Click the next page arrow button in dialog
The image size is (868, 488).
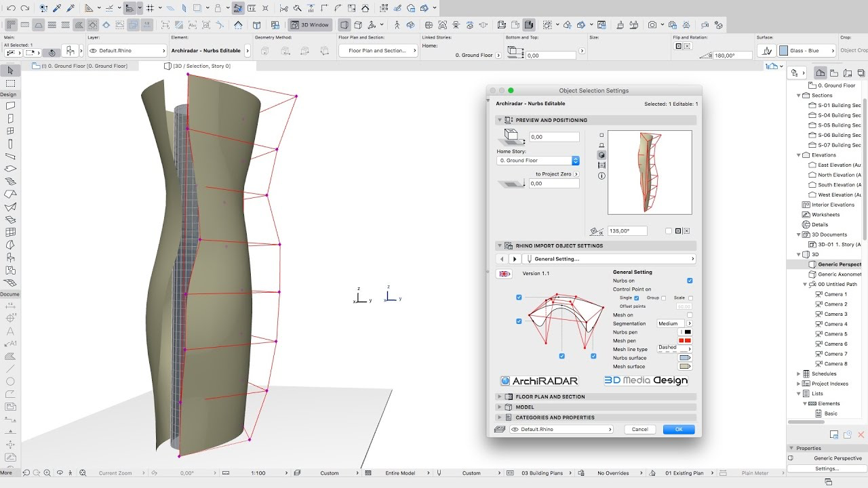[515, 259]
